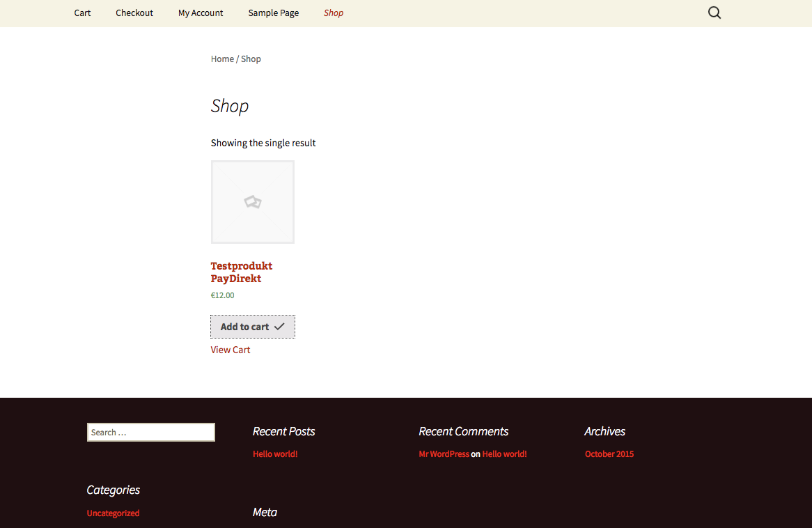Navigate to Sample Page in the menu
The height and width of the screenshot is (528, 812).
(273, 13)
